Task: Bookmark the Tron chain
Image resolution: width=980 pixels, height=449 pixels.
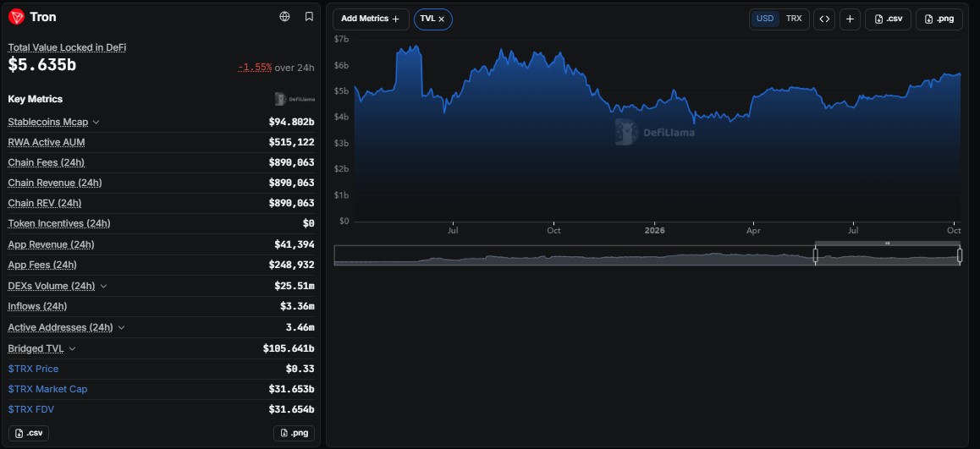Action: 309,17
